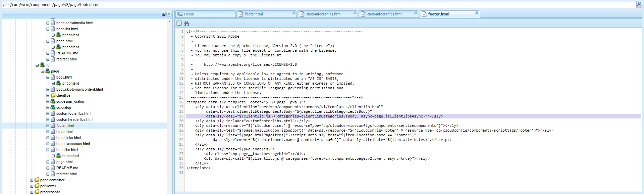
Task: Collapse the v3 tree node
Action: (x=37, y=65)
